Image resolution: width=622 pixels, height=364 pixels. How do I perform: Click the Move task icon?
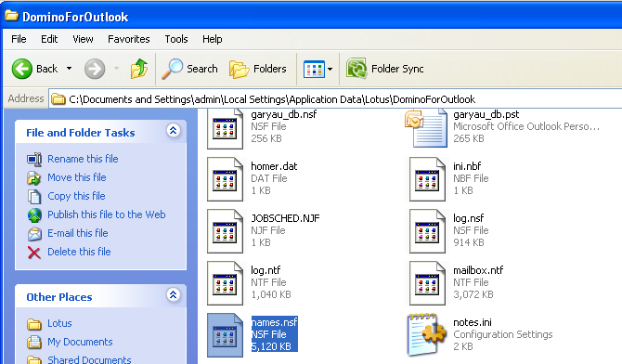click(34, 178)
